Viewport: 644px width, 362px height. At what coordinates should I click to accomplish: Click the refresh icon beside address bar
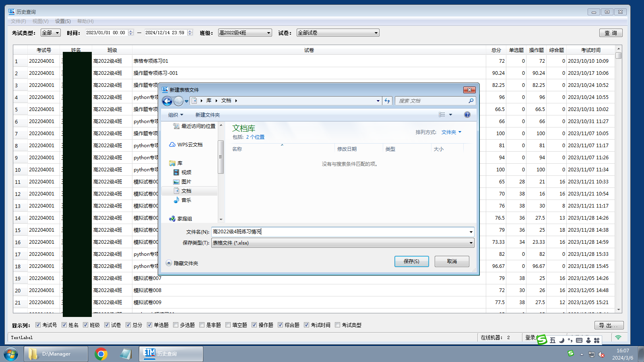point(387,101)
